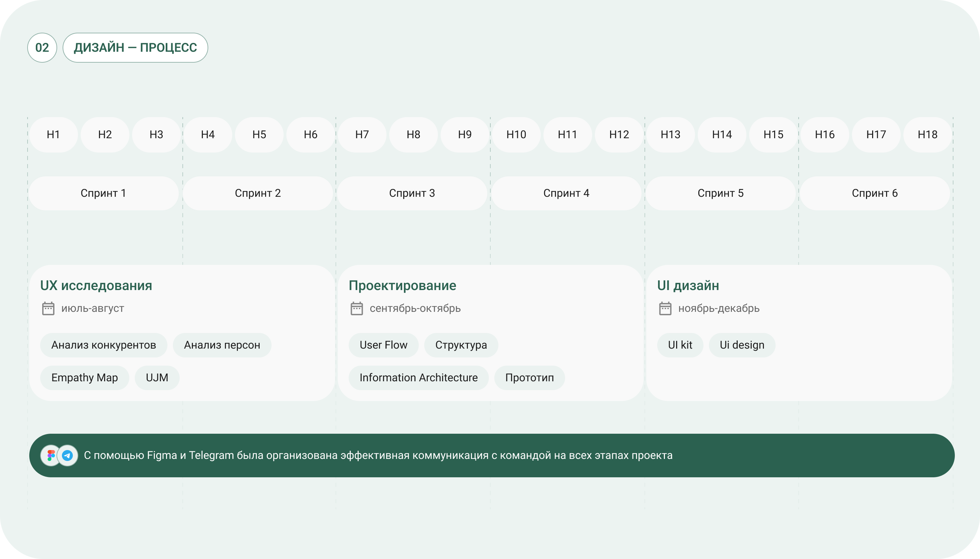Select the UI kit tag
980x559 pixels.
[680, 345]
